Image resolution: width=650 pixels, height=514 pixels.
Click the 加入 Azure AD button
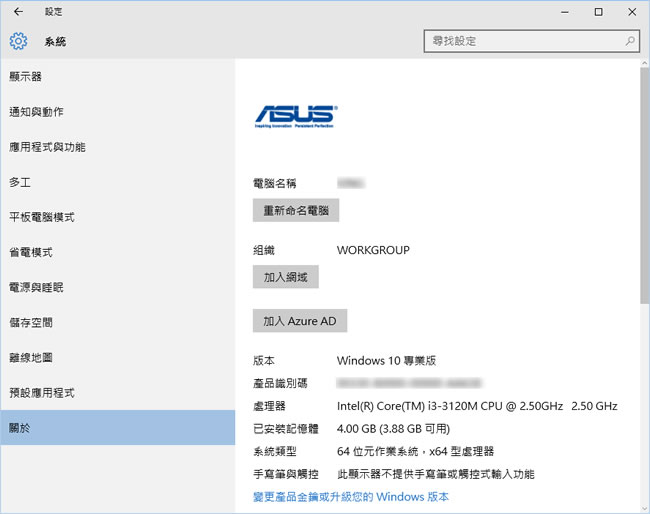coord(300,321)
